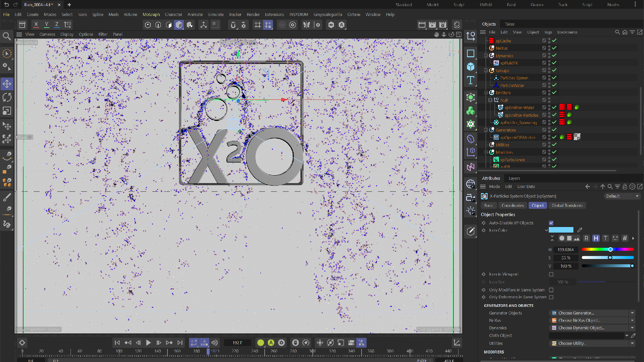Click the Text spline tool icon
This screenshot has width=644, height=362.
pos(471,80)
